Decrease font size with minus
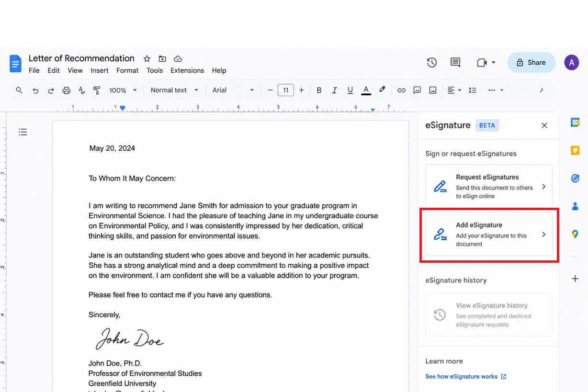The image size is (588, 392). 270,90
